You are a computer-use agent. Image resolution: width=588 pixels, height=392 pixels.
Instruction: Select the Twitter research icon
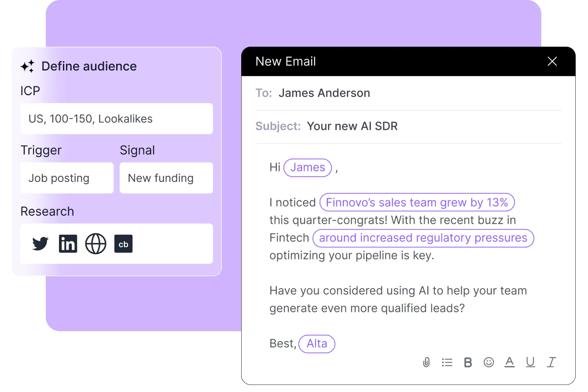(40, 244)
